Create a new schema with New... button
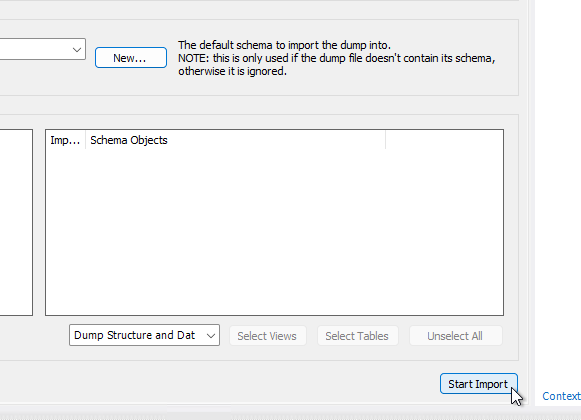The image size is (581, 420). click(131, 57)
